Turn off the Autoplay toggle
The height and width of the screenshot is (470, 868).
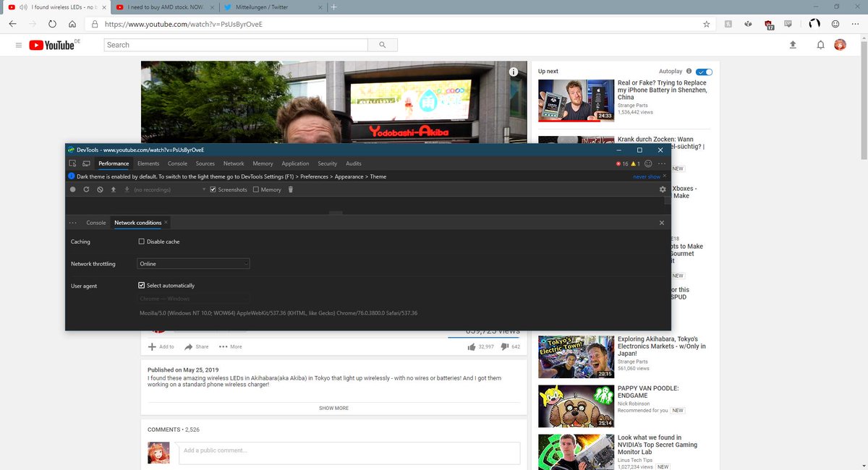[x=704, y=72]
